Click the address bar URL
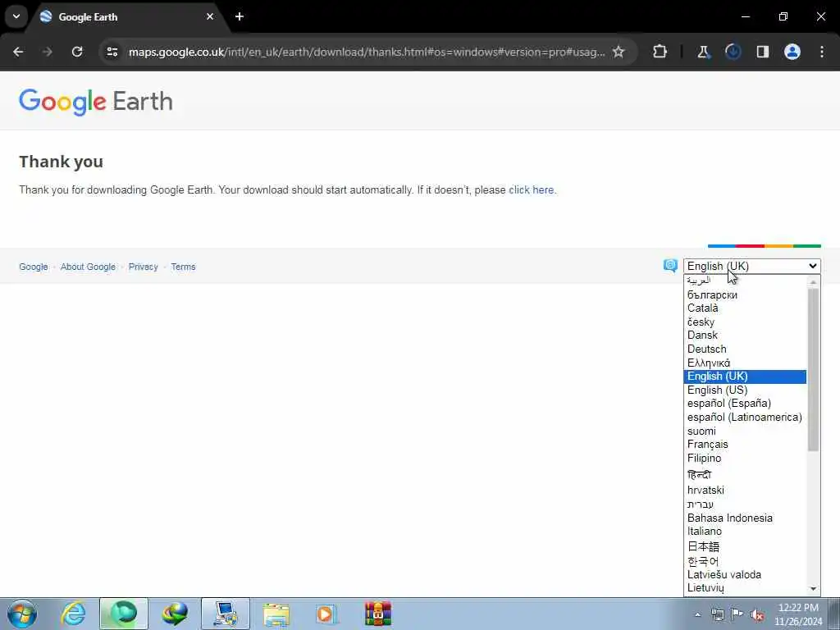The height and width of the screenshot is (630, 840). [x=367, y=52]
